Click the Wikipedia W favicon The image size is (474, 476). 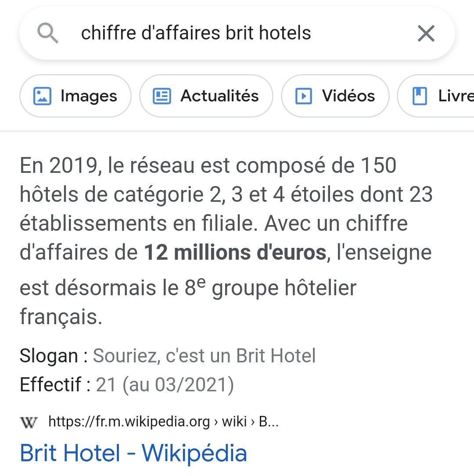click(x=29, y=422)
